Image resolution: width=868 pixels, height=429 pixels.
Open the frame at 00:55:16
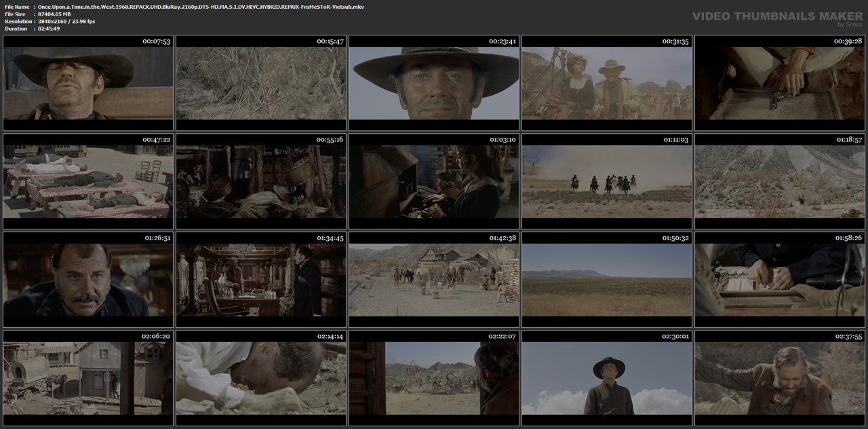[x=261, y=181]
